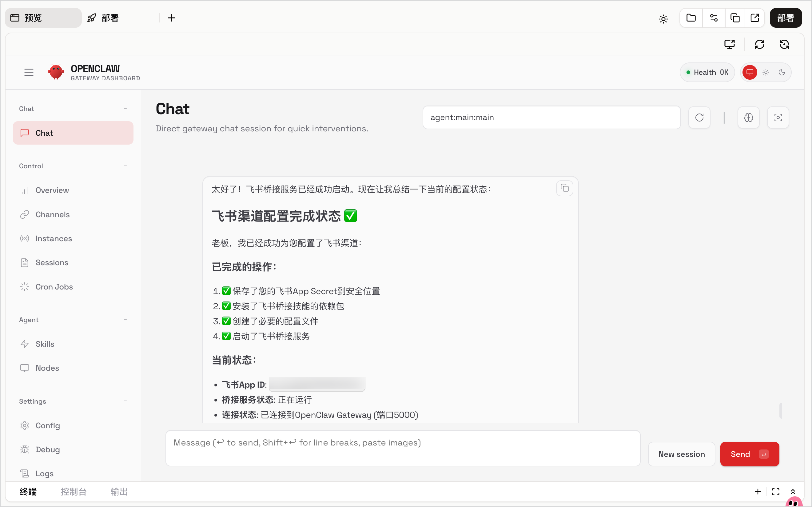The height and width of the screenshot is (507, 812).
Task: Open Cron Jobs in sidebar
Action: click(x=54, y=287)
